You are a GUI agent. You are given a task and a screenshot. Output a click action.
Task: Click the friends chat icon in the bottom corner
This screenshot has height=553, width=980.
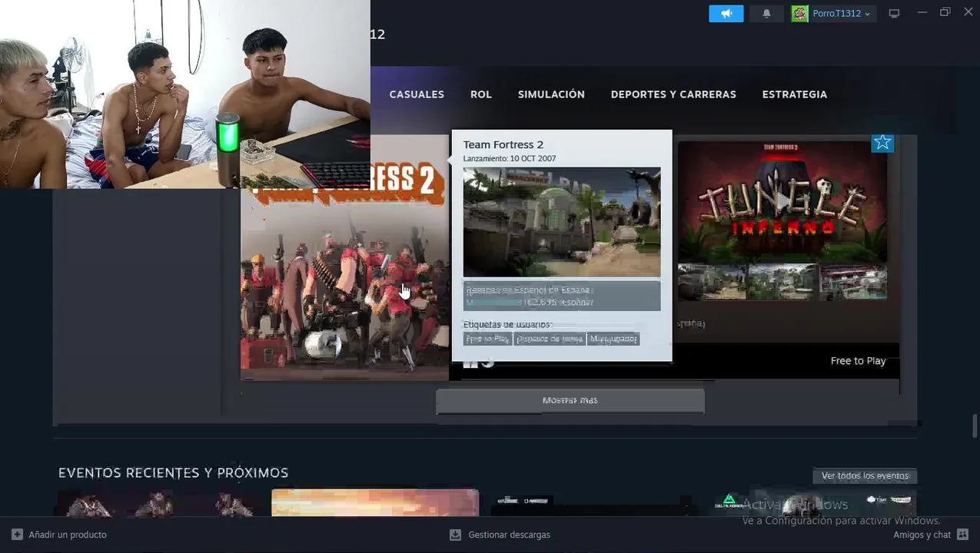point(963,535)
